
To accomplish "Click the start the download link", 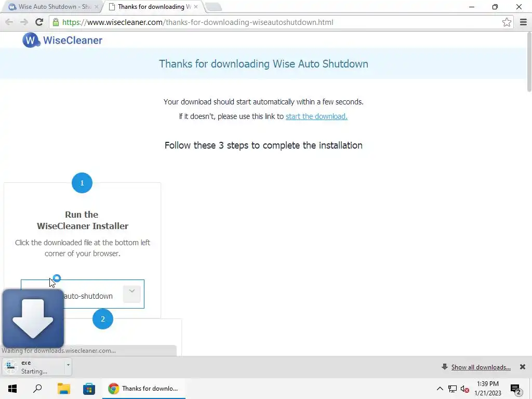I will click(x=316, y=116).
